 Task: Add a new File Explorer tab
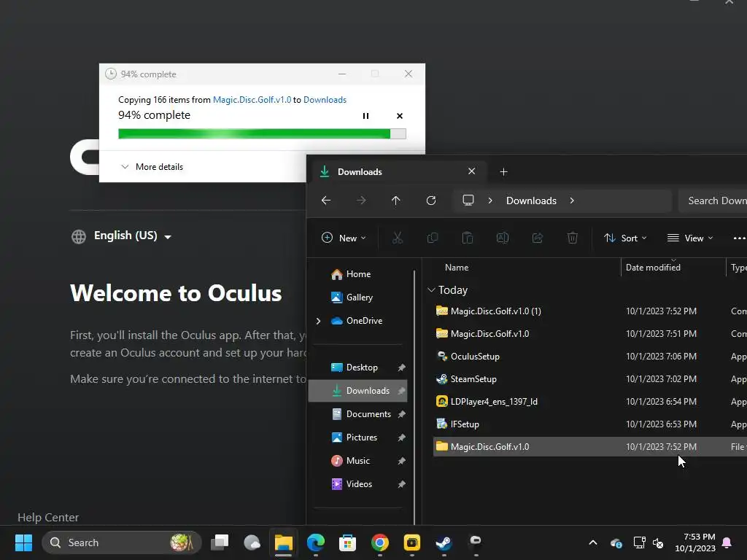(503, 171)
